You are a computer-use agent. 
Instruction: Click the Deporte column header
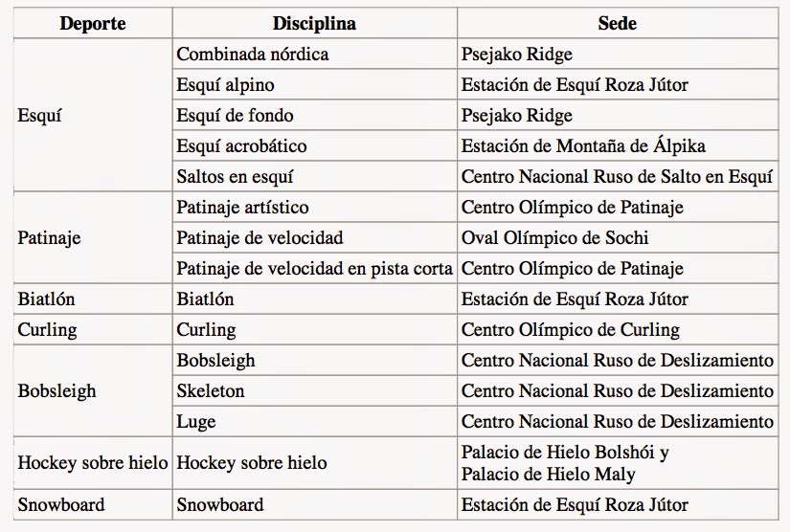[92, 23]
